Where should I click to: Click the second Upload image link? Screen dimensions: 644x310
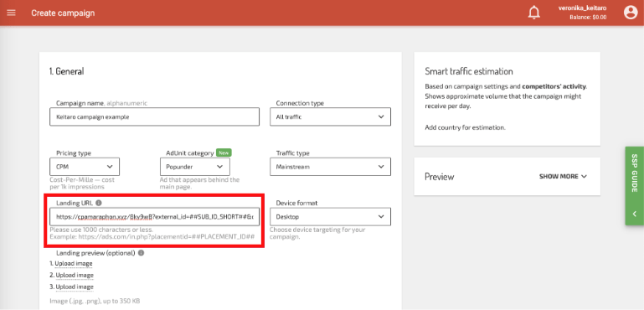coord(75,275)
